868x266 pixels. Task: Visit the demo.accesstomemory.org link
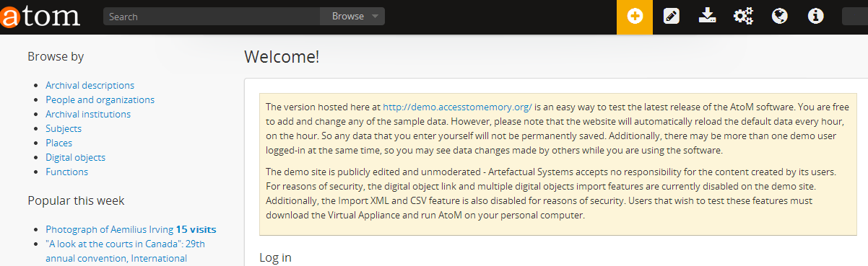[457, 107]
